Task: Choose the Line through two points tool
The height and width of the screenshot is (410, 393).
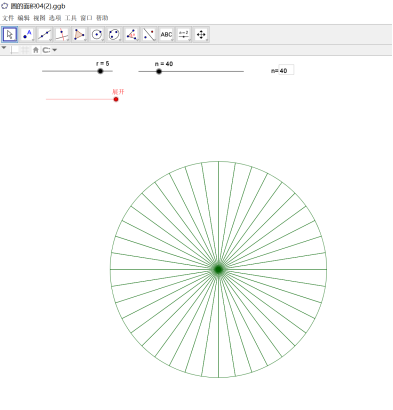Action: (x=45, y=34)
